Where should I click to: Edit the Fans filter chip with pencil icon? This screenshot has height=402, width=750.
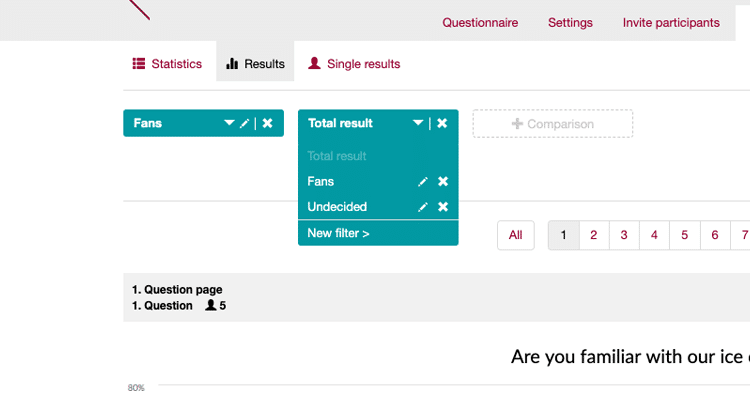point(244,123)
